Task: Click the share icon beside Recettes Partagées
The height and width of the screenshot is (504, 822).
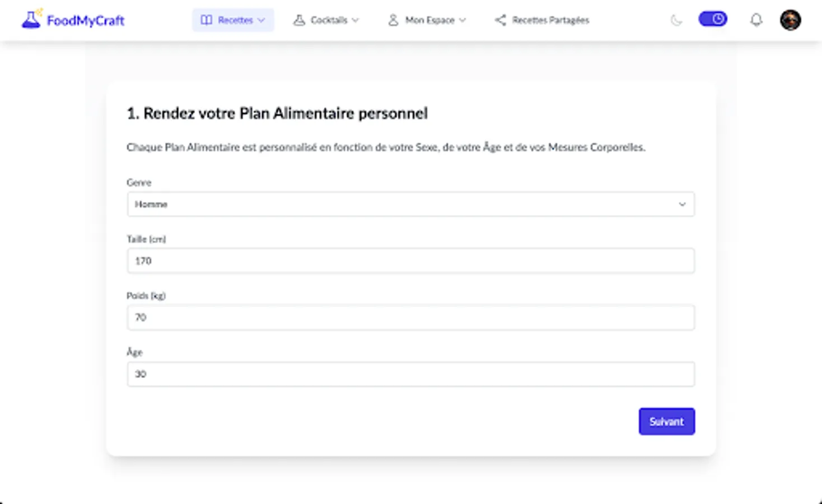Action: point(500,20)
